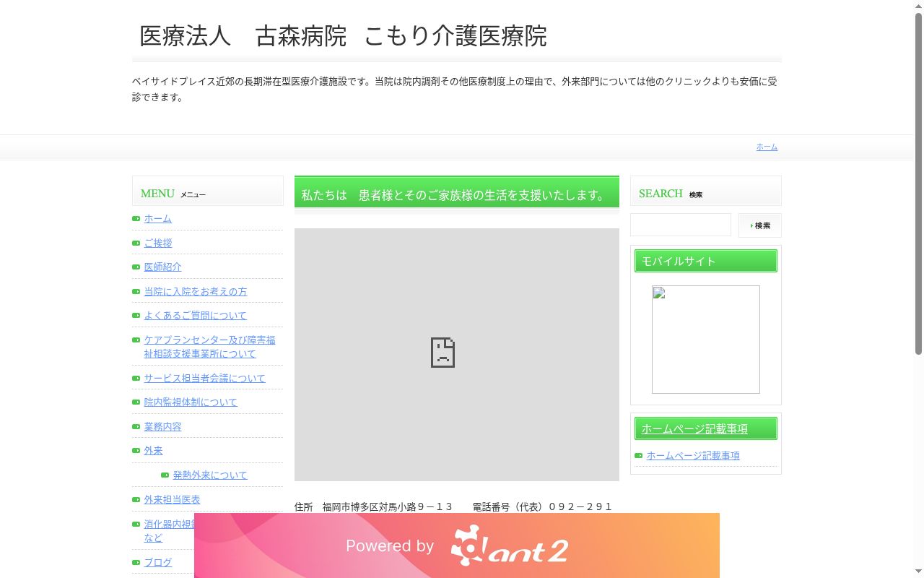Click the green bullet icon beside 発熱外来について
Screen dimensions: 924x578
tap(165, 475)
